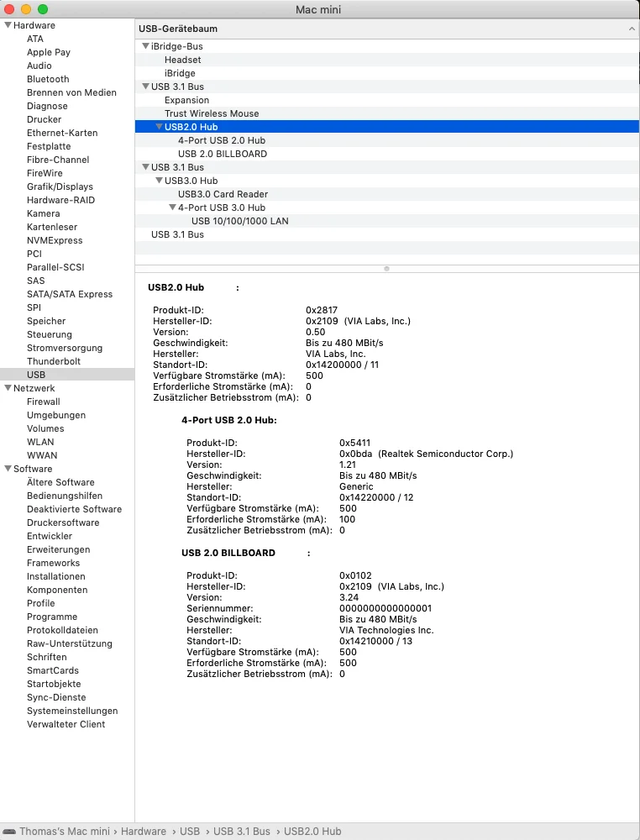Click Hardware in the path bar
Viewport: 640px width, 840px height.
(x=144, y=832)
